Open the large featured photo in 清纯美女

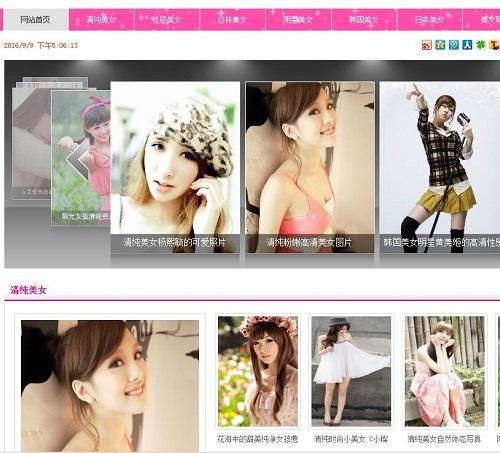[x=110, y=386]
